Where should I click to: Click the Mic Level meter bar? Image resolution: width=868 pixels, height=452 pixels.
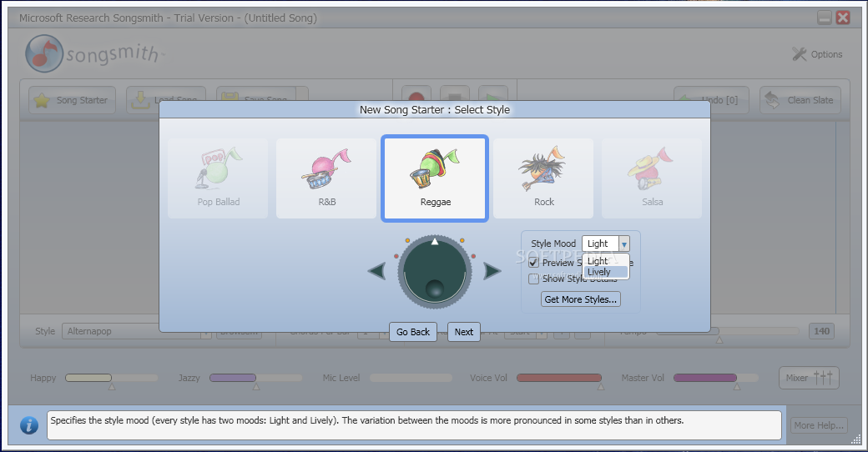(411, 378)
